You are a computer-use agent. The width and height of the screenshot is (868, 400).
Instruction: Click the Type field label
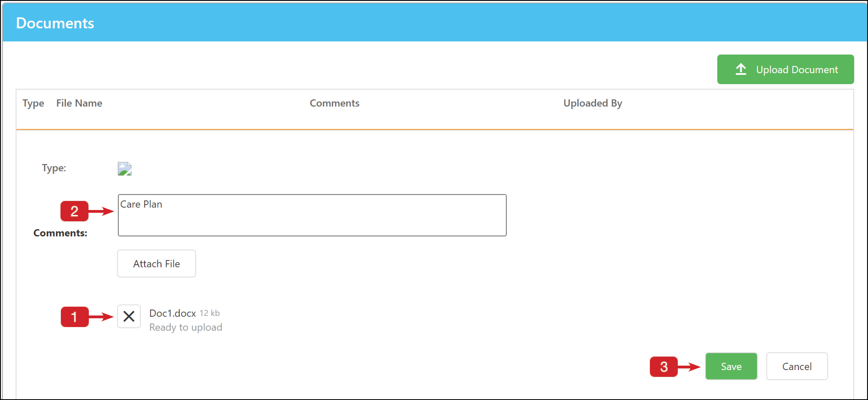pyautogui.click(x=54, y=168)
